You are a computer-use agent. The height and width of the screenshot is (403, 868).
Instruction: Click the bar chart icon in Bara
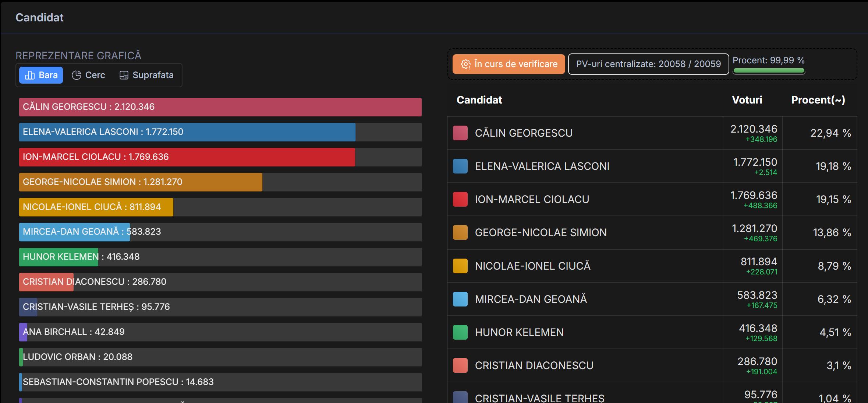[x=29, y=75]
